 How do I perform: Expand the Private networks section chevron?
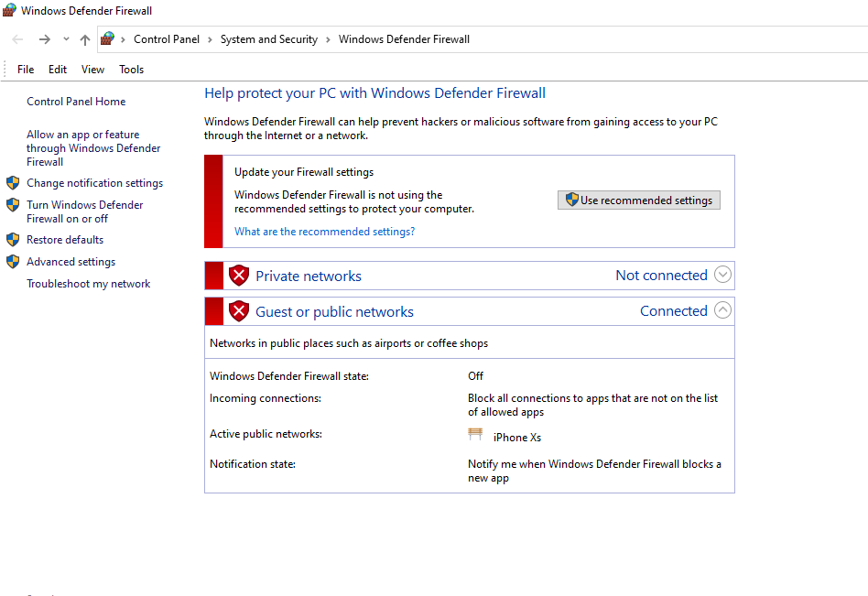point(722,275)
